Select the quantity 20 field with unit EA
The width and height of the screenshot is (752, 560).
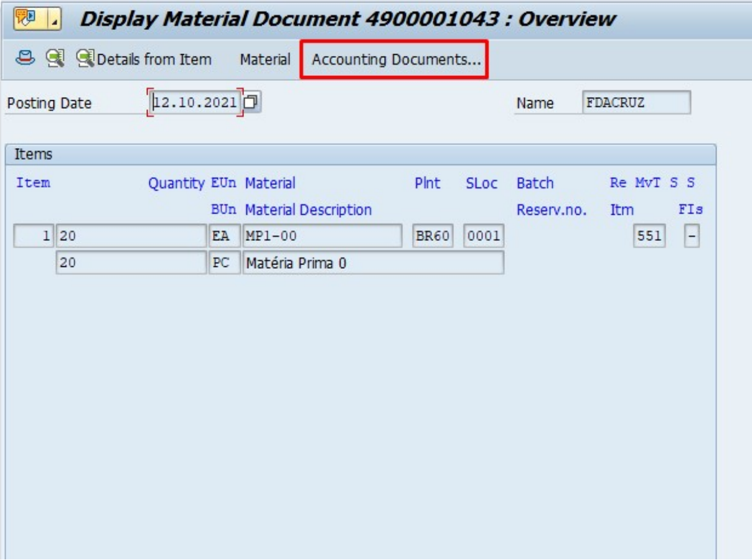tap(131, 236)
